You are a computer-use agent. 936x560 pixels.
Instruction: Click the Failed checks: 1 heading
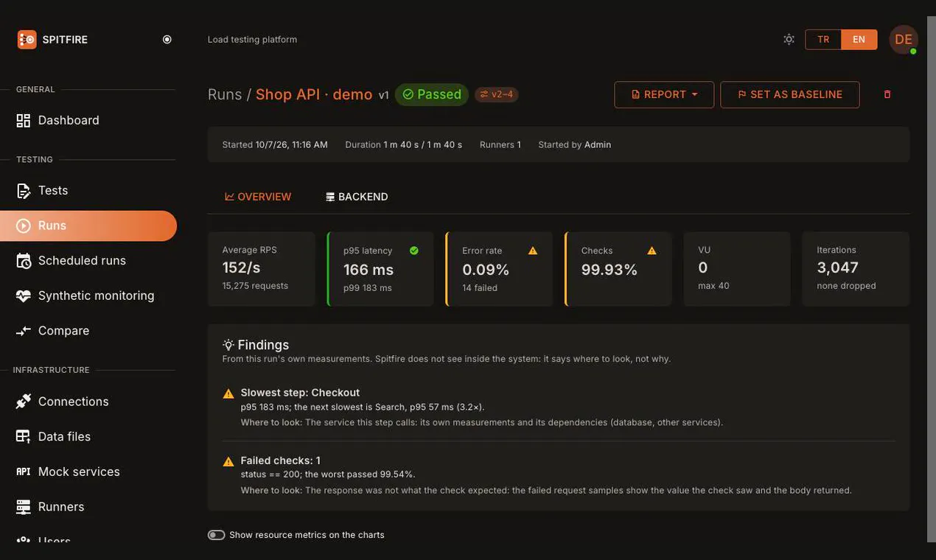point(280,461)
